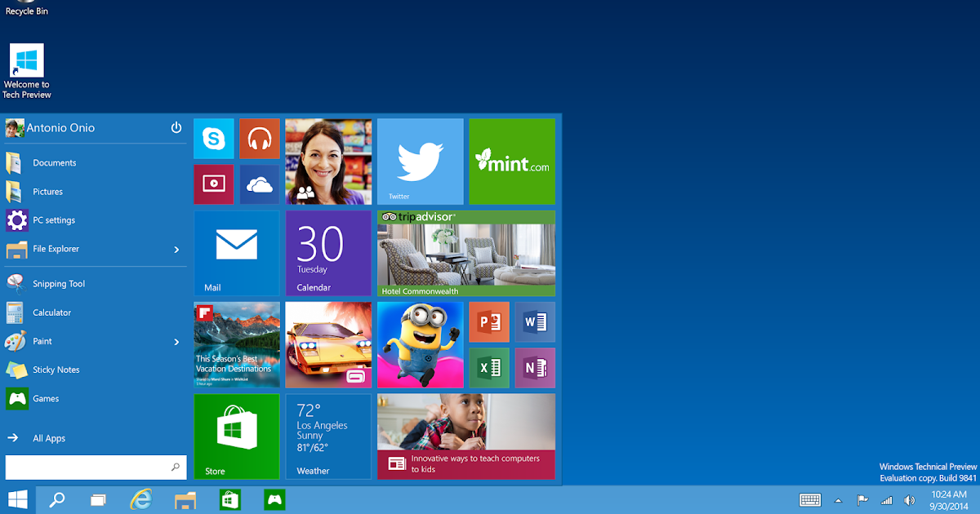Click the clock showing 10:24 AM

[948, 500]
